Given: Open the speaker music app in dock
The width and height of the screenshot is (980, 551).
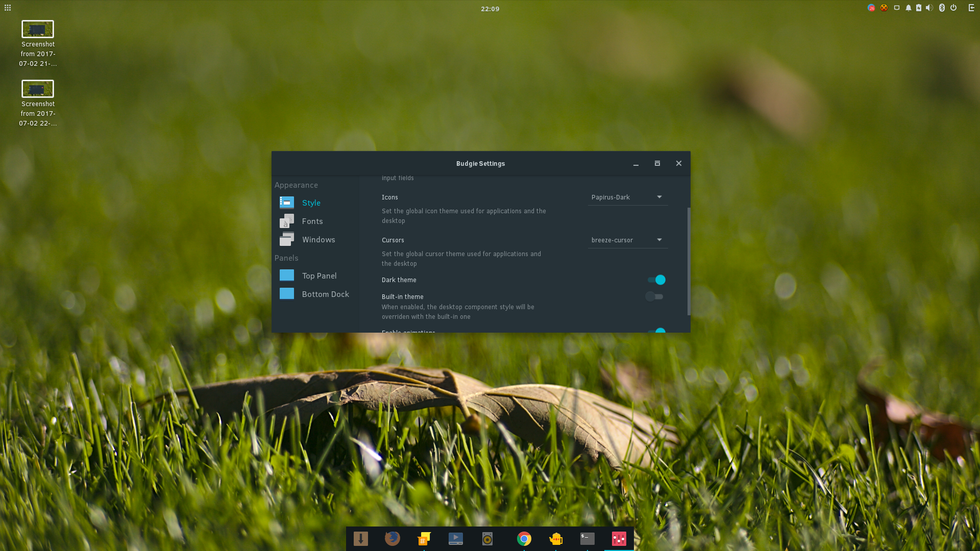Looking at the screenshot, I should point(487,539).
